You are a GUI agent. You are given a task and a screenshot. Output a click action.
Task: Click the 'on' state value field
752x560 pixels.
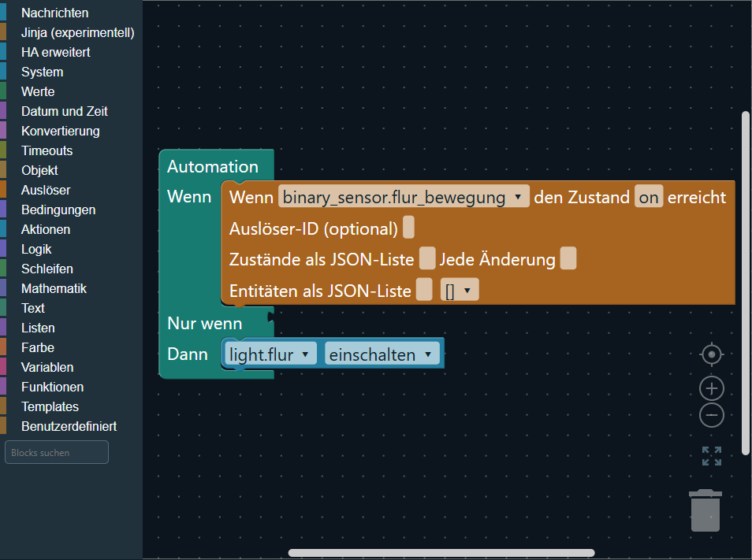click(x=649, y=197)
